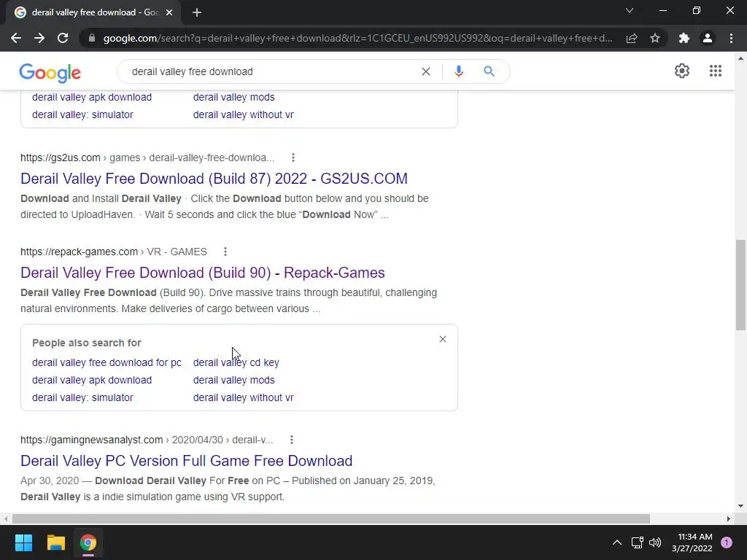Click the https://repack-games.com breadcrumb URL
This screenshot has height=560, width=747.
coord(79,252)
